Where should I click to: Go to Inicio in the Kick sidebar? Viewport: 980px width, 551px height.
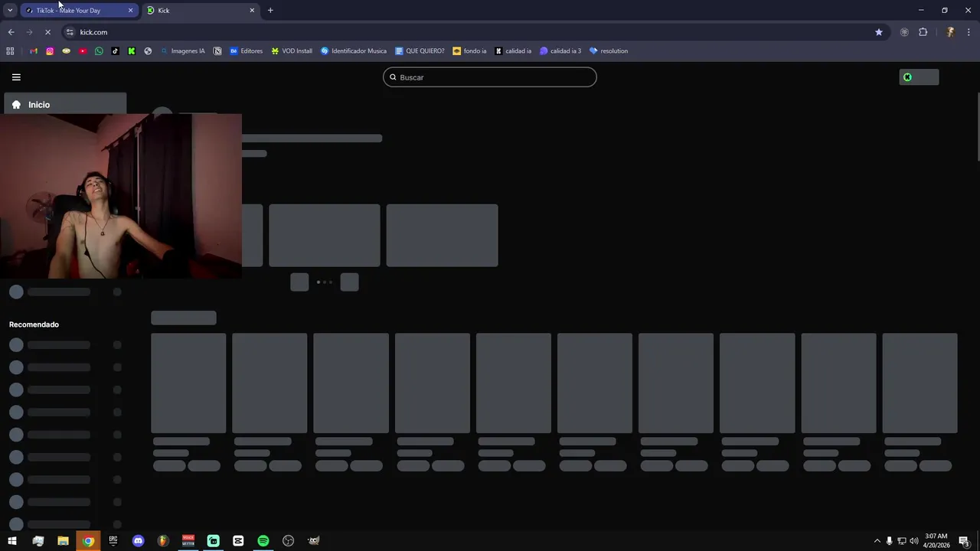65,104
